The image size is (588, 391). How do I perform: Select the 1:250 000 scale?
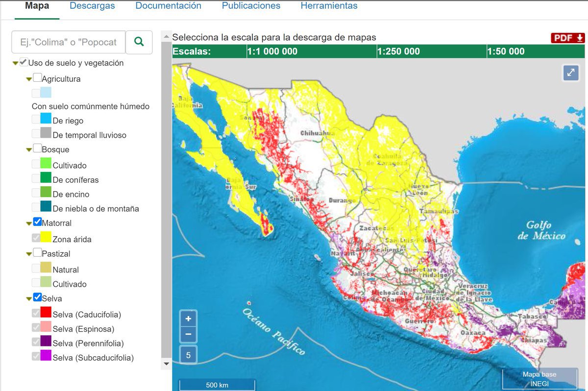(398, 51)
